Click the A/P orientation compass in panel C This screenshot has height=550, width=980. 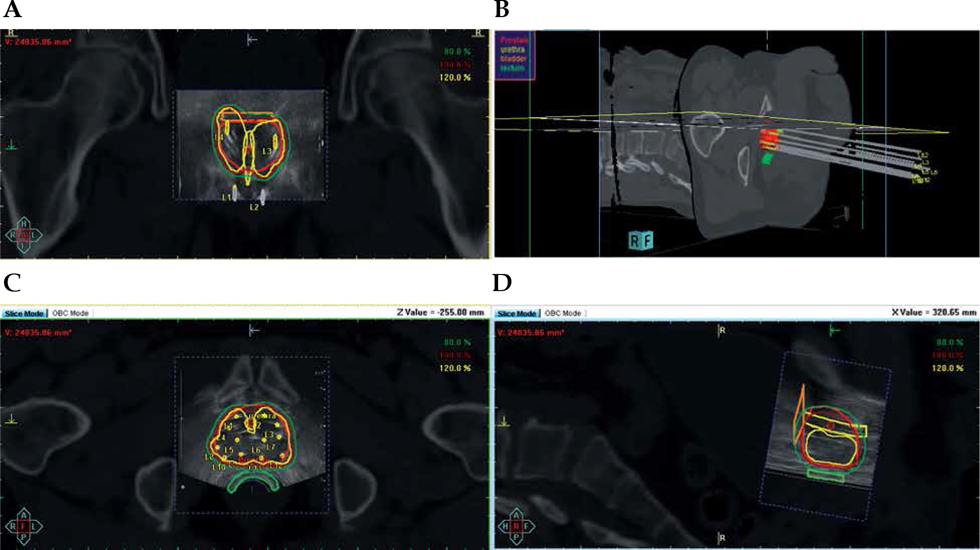tap(24, 526)
